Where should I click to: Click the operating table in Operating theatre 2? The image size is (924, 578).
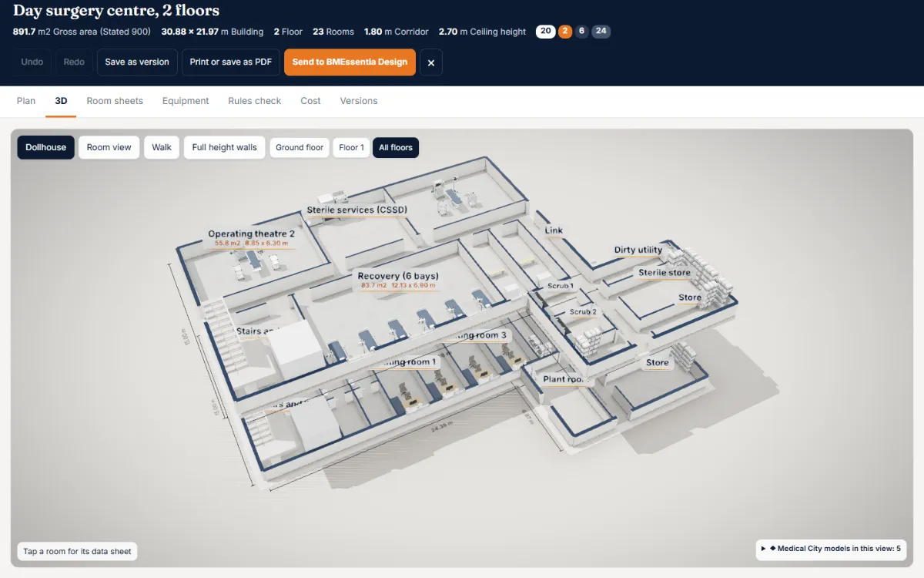[255, 259]
